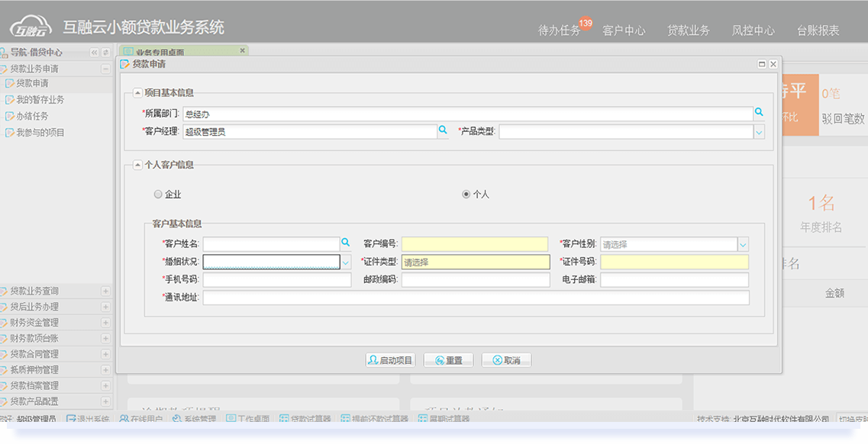Select 我的暂存业务 in the navigation tree
The image size is (868, 444).
pos(40,100)
